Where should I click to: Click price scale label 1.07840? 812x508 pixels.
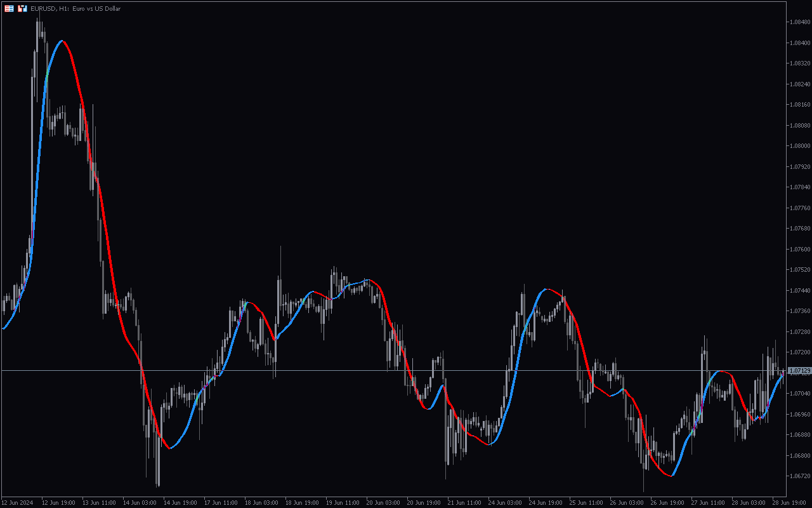800,187
